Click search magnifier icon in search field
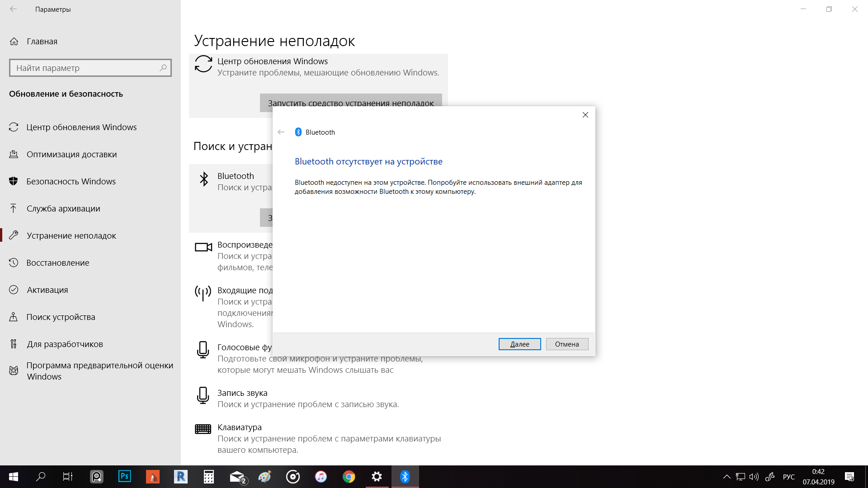868x488 pixels. [163, 68]
